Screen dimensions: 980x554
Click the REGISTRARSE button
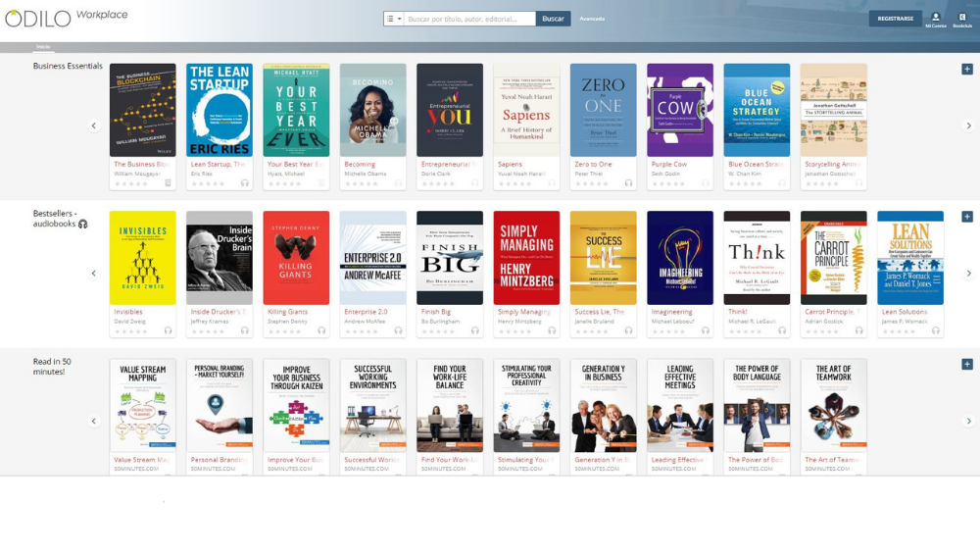point(895,19)
